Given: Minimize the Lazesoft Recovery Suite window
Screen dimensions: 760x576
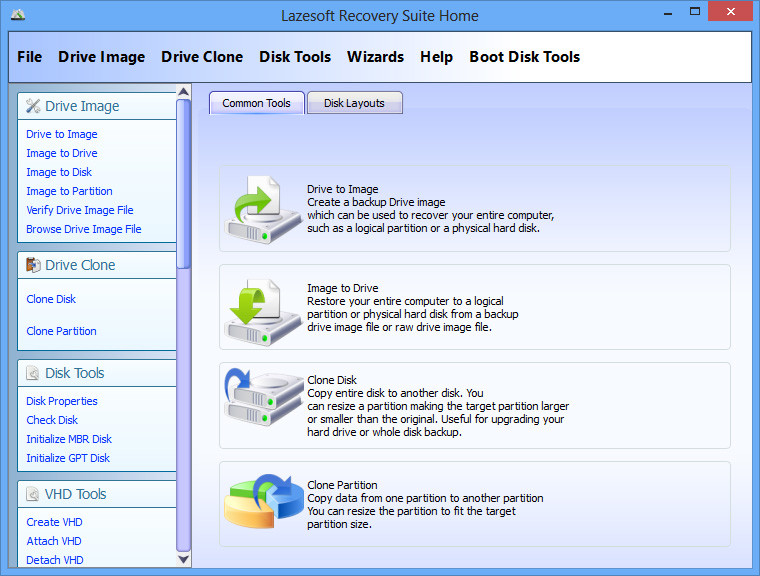Looking at the screenshot, I should [668, 13].
